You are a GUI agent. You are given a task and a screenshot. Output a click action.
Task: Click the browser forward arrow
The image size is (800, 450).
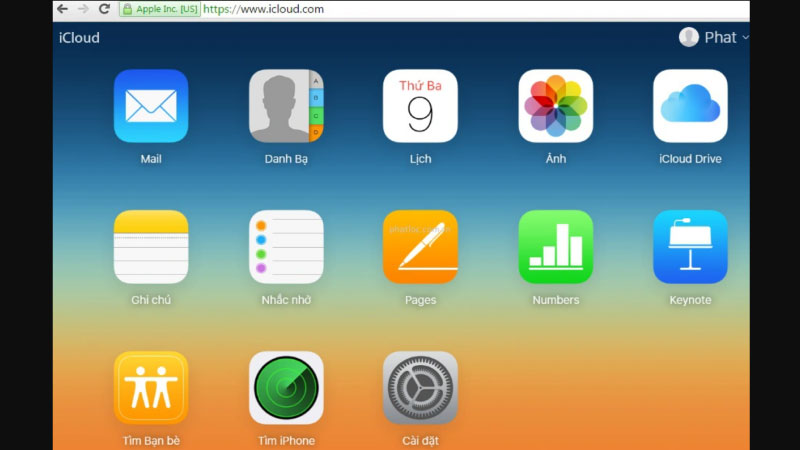pyautogui.click(x=83, y=9)
